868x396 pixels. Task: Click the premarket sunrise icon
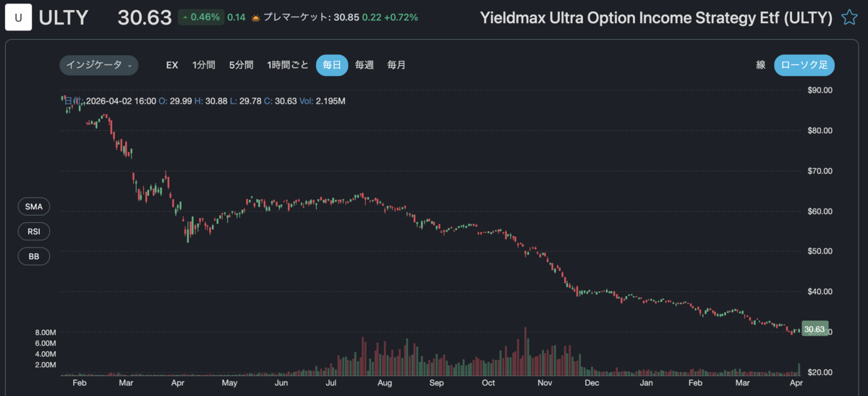click(255, 17)
